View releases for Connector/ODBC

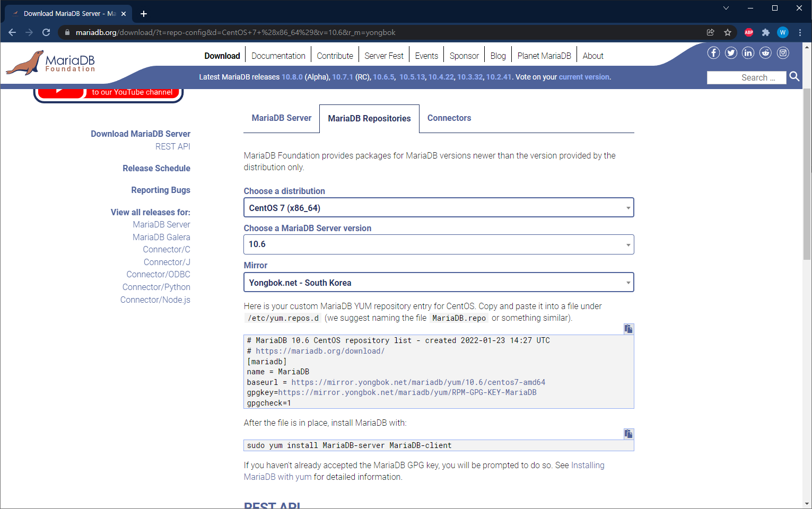(x=158, y=275)
